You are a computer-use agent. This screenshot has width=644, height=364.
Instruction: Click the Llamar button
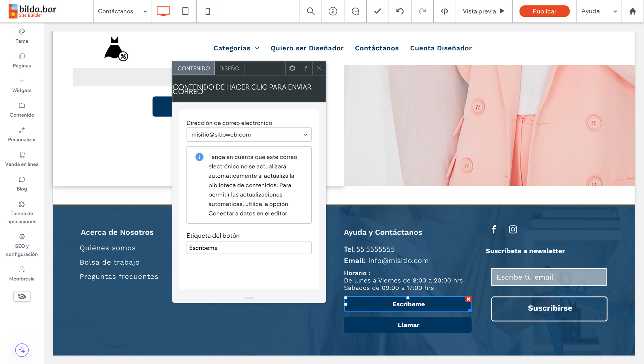pos(408,325)
